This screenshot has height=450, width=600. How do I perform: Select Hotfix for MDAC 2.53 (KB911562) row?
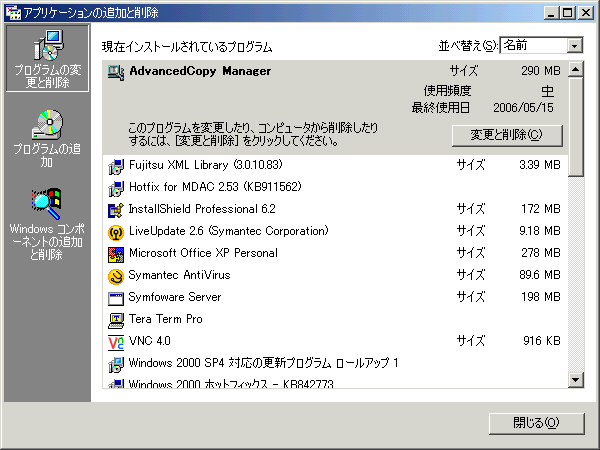tap(335, 188)
